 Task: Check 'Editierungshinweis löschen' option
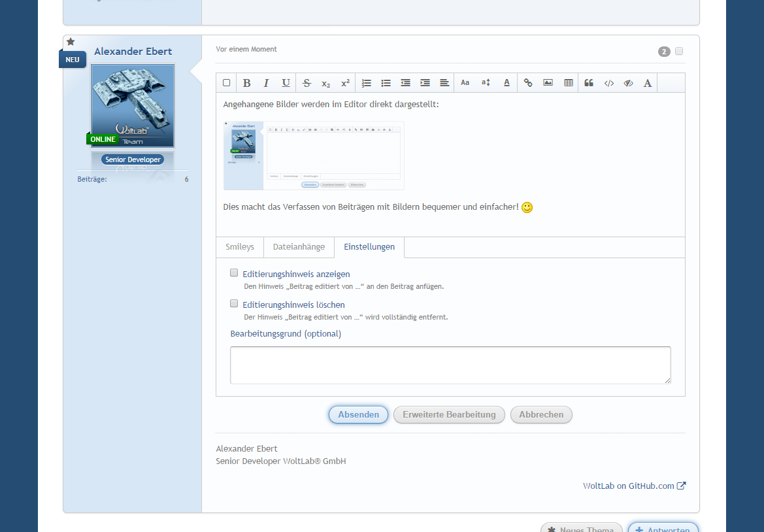pos(234,304)
